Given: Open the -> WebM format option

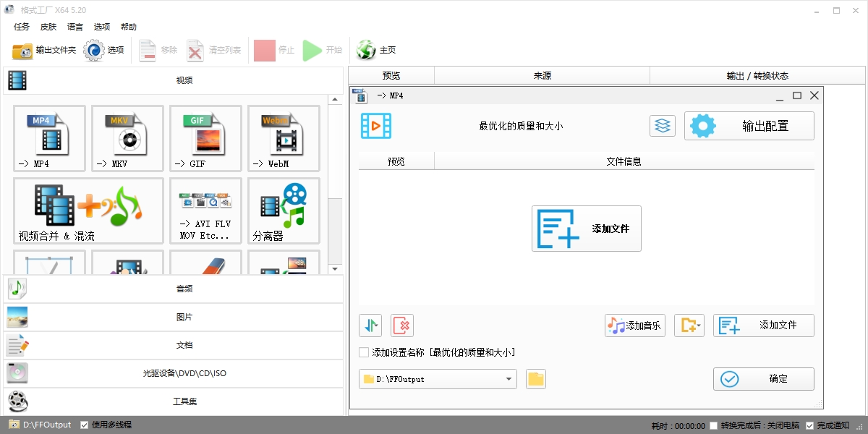Looking at the screenshot, I should point(284,139).
